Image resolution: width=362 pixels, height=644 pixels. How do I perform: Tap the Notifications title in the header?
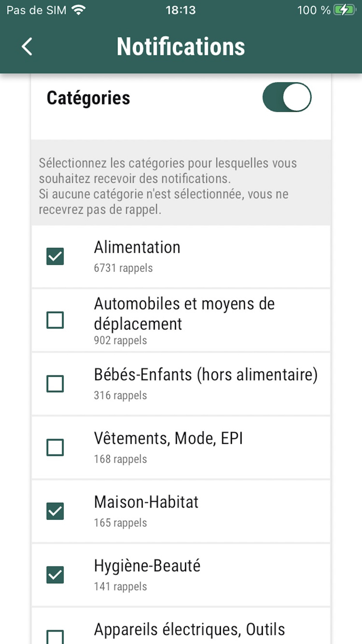[x=181, y=47]
